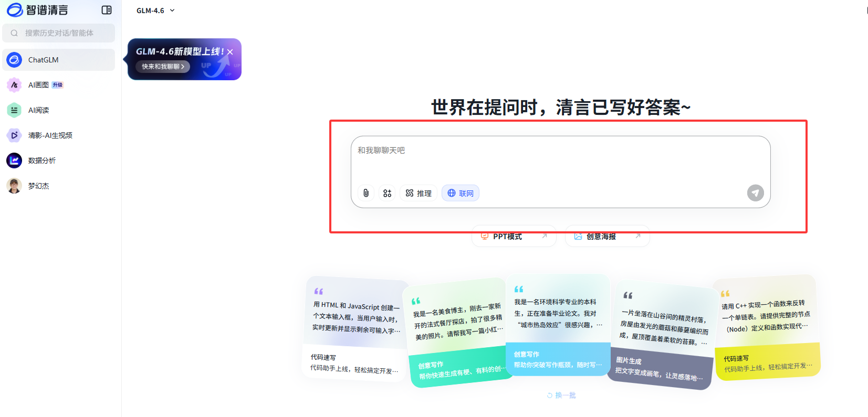This screenshot has width=868, height=417.
Task: Click the send message arrow button
Action: tap(756, 193)
